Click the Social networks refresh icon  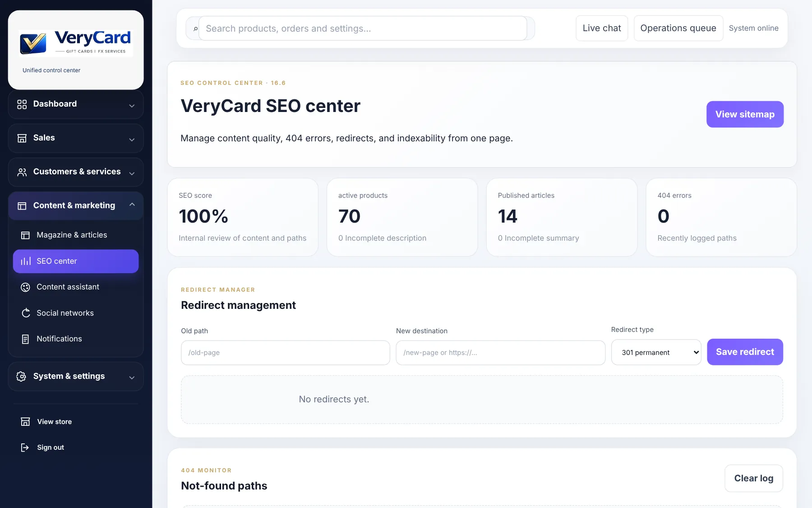tap(25, 313)
